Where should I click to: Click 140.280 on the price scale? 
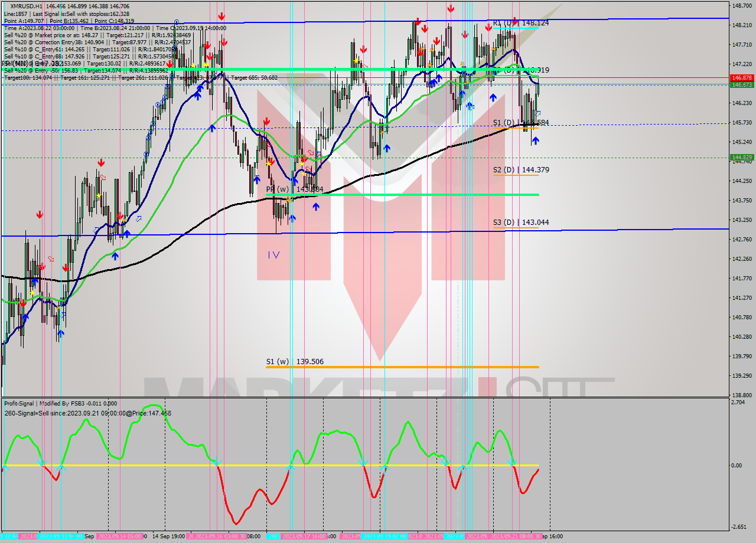pyautogui.click(x=742, y=337)
